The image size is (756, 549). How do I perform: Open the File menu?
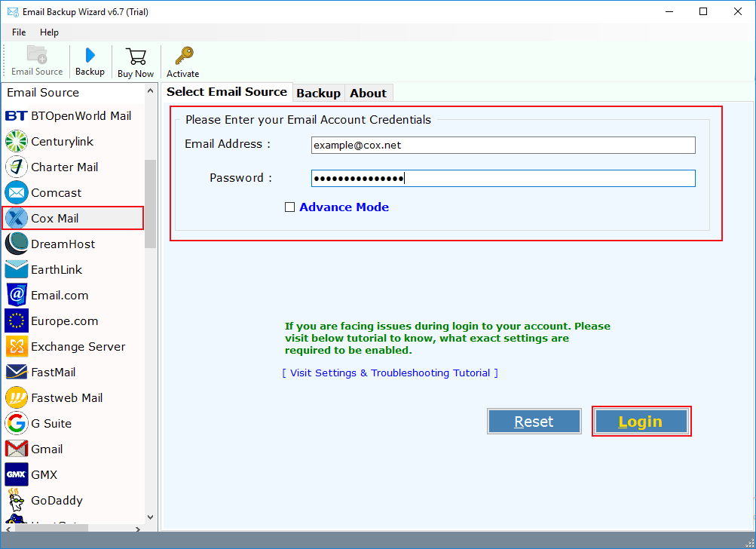click(18, 32)
